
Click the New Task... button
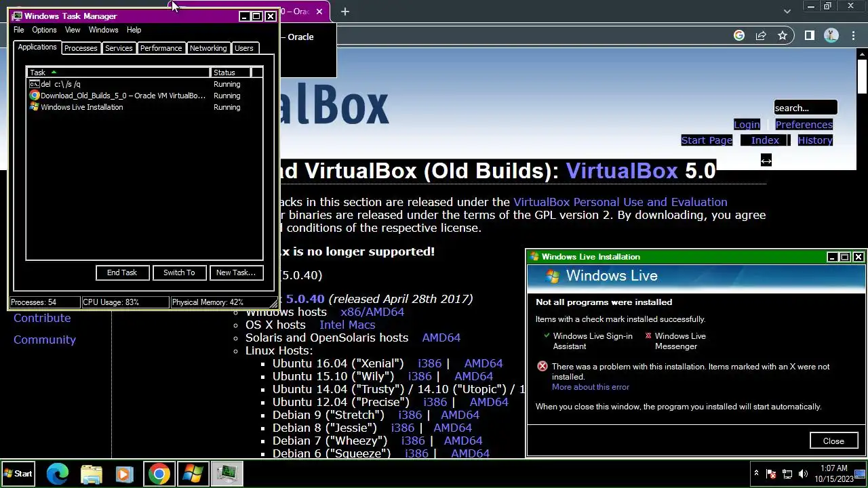click(x=236, y=272)
